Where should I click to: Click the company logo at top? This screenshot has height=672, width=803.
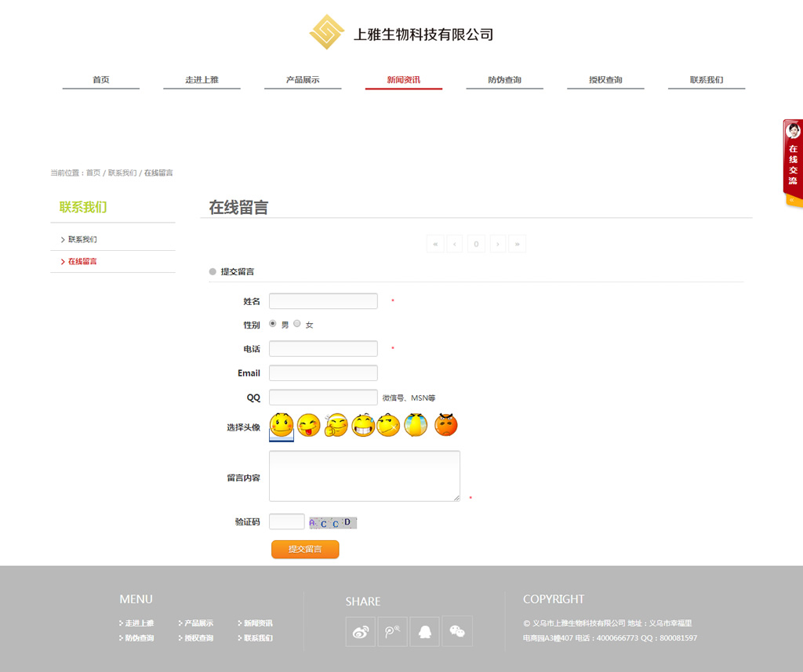[327, 32]
